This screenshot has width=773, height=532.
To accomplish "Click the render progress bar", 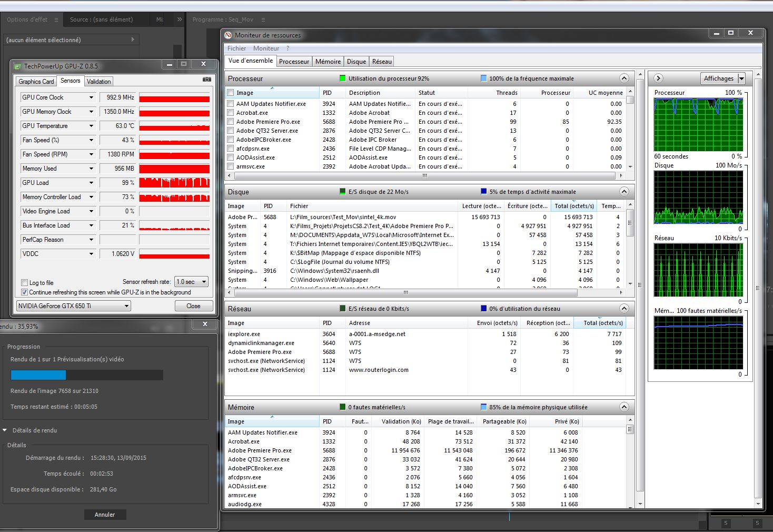I will 87,375.
